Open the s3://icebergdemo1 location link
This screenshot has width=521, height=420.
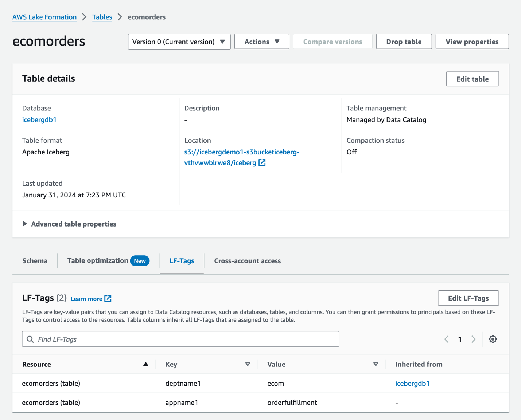coord(242,157)
